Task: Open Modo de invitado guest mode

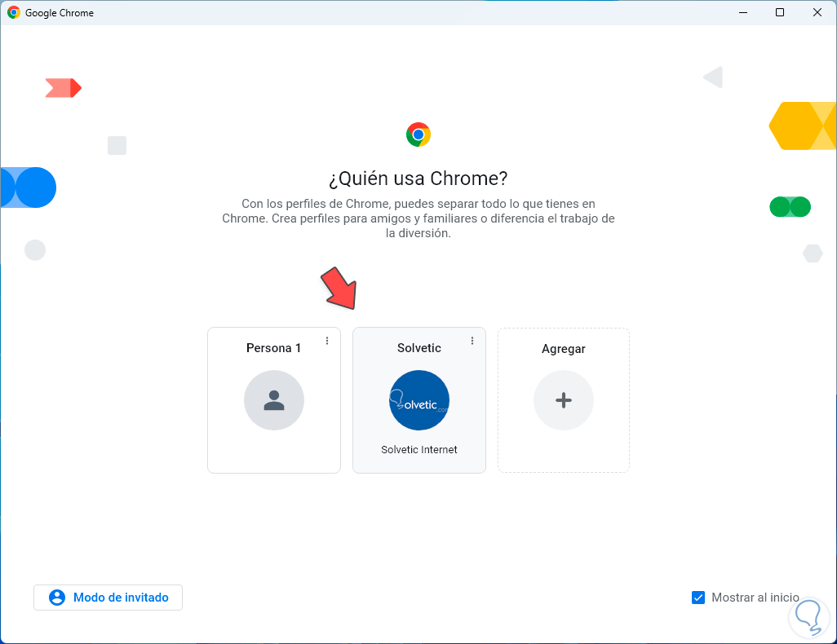Action: click(108, 598)
